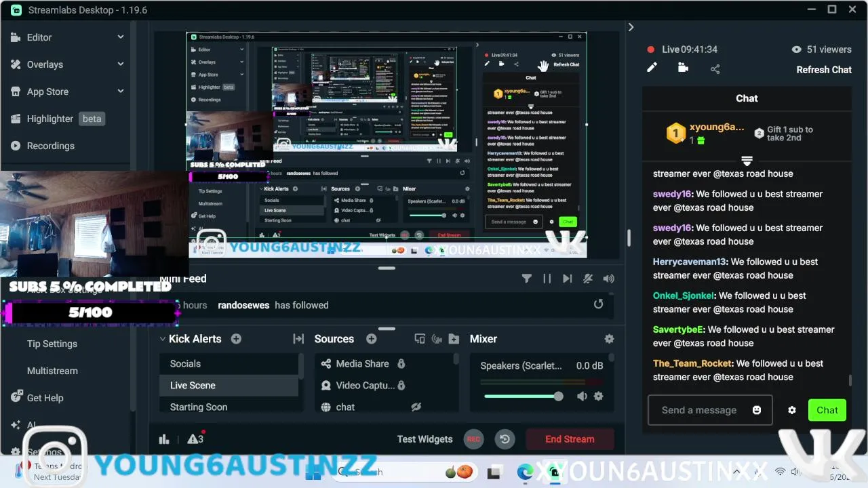Click the edit stream info pencil icon

[652, 68]
